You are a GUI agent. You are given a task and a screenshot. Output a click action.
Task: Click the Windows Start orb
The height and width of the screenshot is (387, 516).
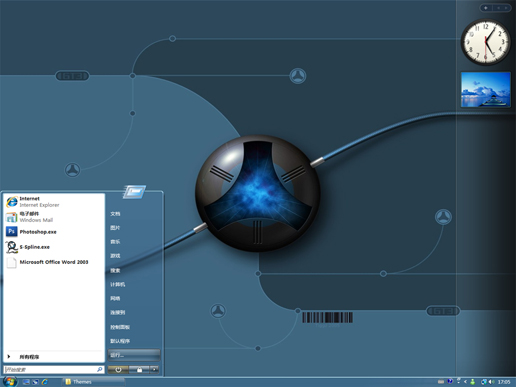coord(10,381)
